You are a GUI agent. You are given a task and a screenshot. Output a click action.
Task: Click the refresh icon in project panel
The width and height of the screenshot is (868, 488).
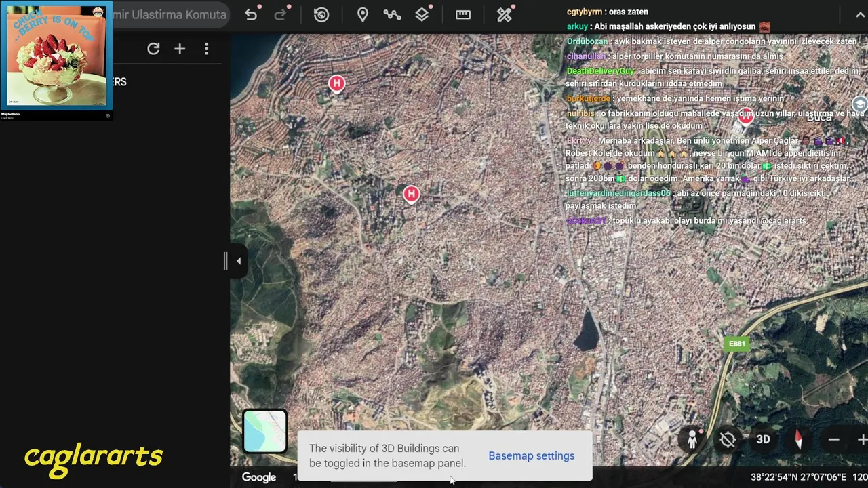coord(153,49)
